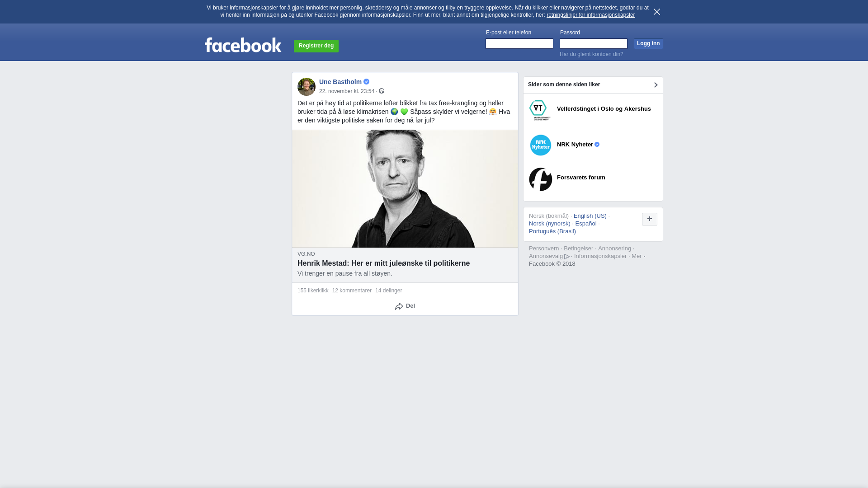Show more languages with the plus button
The height and width of the screenshot is (488, 868).
click(649, 219)
